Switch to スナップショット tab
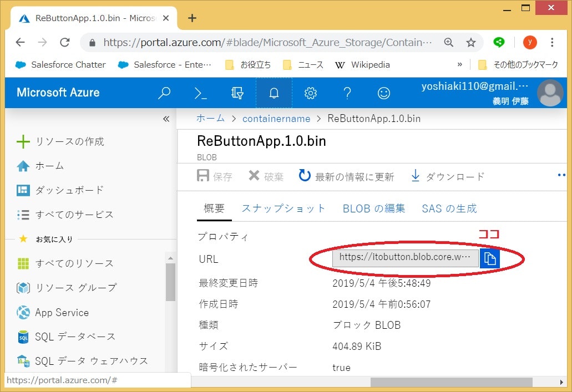Viewport: 572px width, 392px height. point(283,208)
